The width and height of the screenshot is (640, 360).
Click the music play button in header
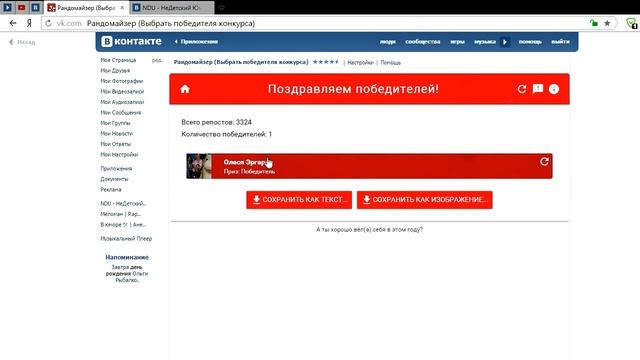(505, 42)
